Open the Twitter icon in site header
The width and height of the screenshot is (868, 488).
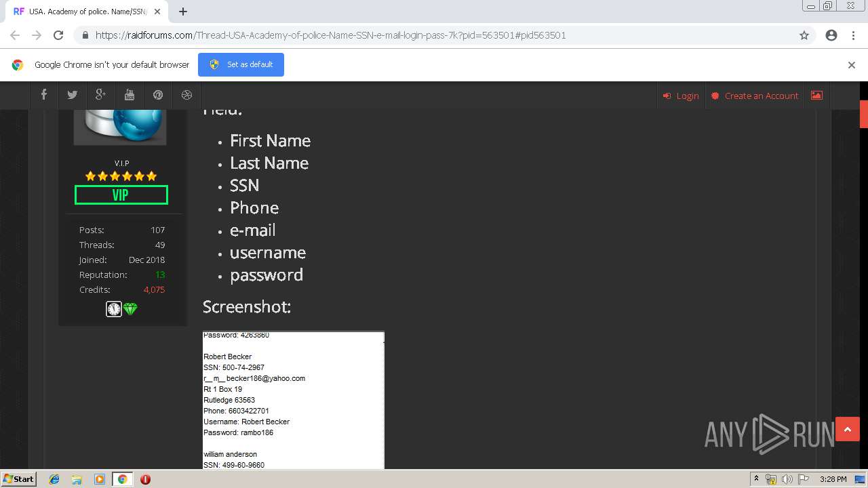pyautogui.click(x=73, y=95)
